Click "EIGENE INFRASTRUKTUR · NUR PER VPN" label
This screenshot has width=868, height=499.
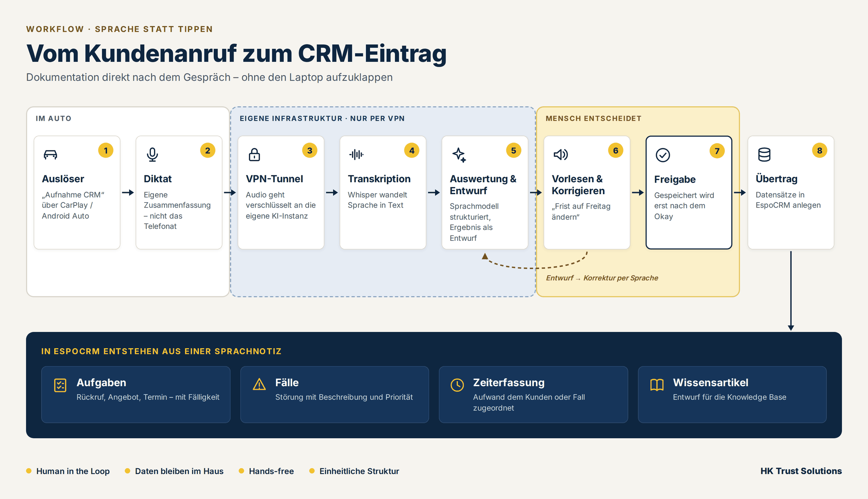(x=322, y=118)
